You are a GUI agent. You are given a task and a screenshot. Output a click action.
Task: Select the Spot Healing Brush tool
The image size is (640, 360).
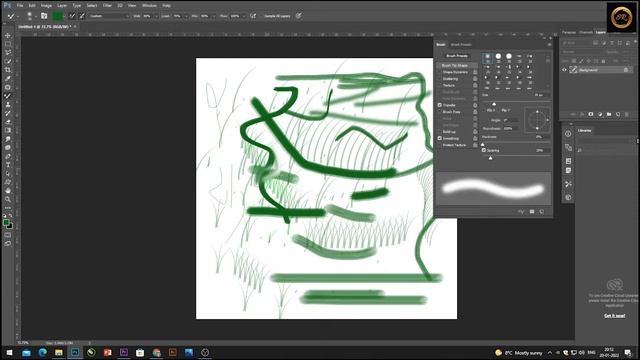(x=8, y=87)
